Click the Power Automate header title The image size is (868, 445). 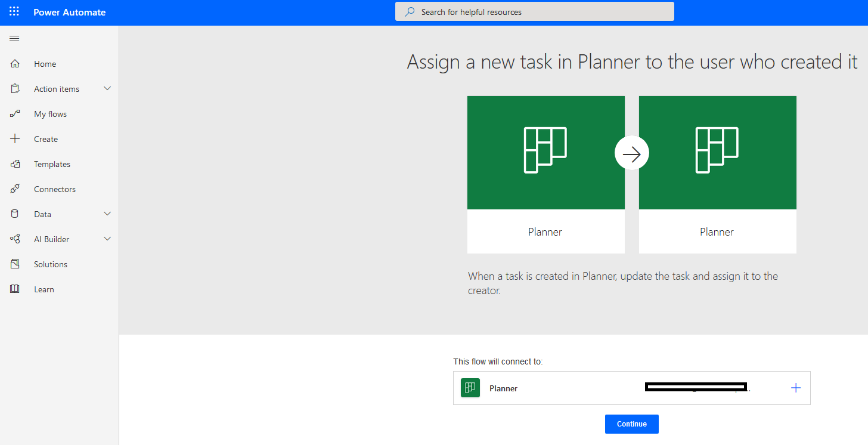coord(69,12)
